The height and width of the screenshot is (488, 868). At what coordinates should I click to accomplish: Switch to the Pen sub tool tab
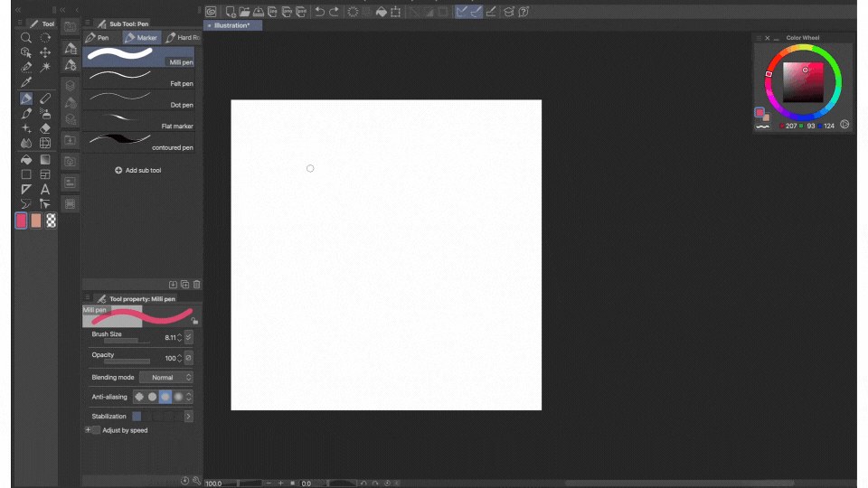pyautogui.click(x=98, y=38)
